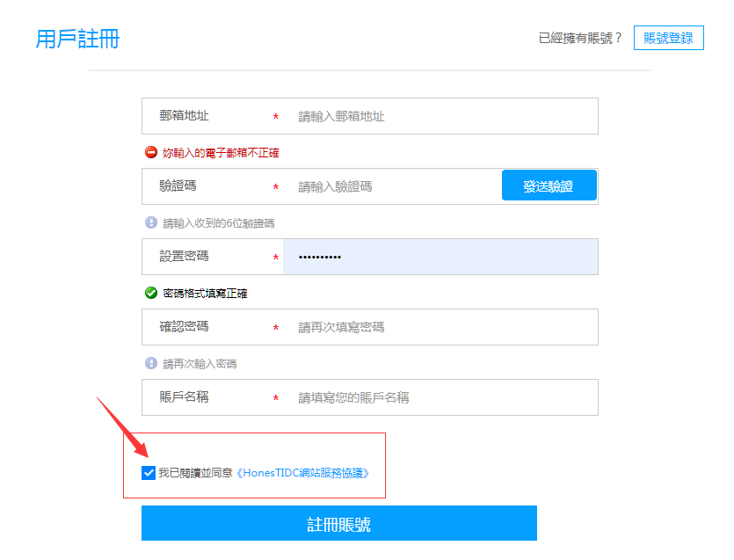The width and height of the screenshot is (734, 560).
Task: Click the 密碼格式填寫正確 success message
Action: coord(205,294)
